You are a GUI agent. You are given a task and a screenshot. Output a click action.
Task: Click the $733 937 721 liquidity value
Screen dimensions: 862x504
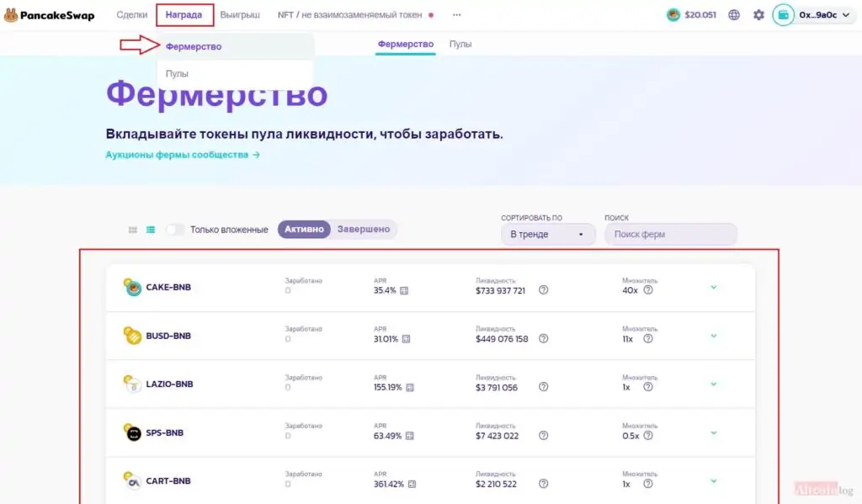[x=500, y=291]
